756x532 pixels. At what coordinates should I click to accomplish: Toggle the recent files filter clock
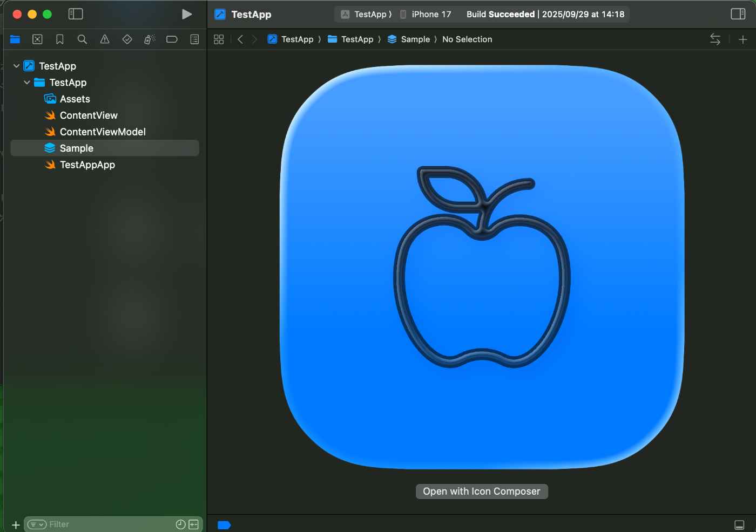point(181,524)
